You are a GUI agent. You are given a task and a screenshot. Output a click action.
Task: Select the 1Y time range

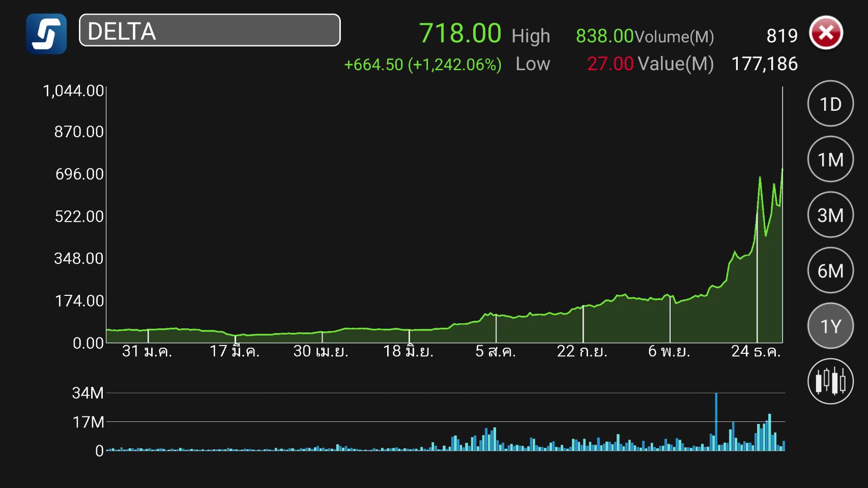click(x=830, y=326)
